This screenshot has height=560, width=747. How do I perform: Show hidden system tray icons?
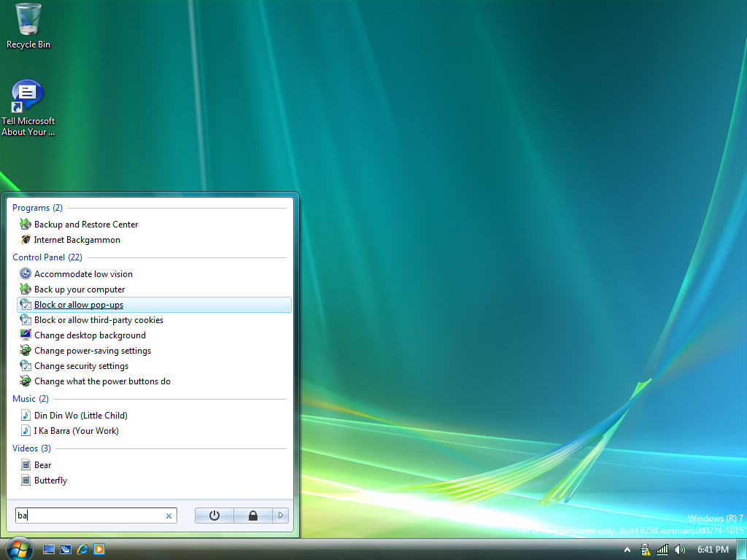(x=627, y=549)
